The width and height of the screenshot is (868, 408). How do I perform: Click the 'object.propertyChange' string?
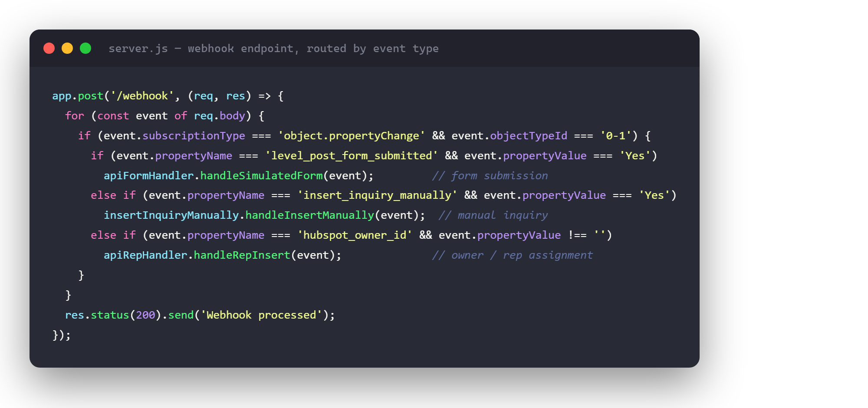pyautogui.click(x=352, y=136)
